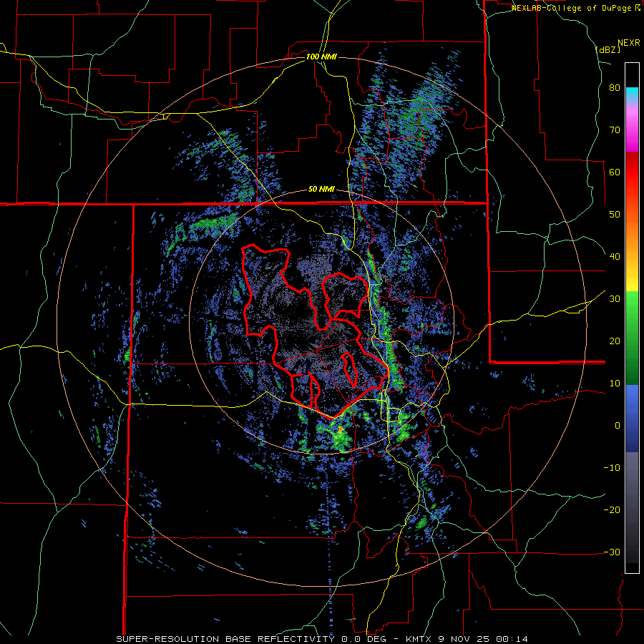This screenshot has height=644, width=644.
Task: Click the -10 value on the dBZ scale
Action: (x=612, y=468)
